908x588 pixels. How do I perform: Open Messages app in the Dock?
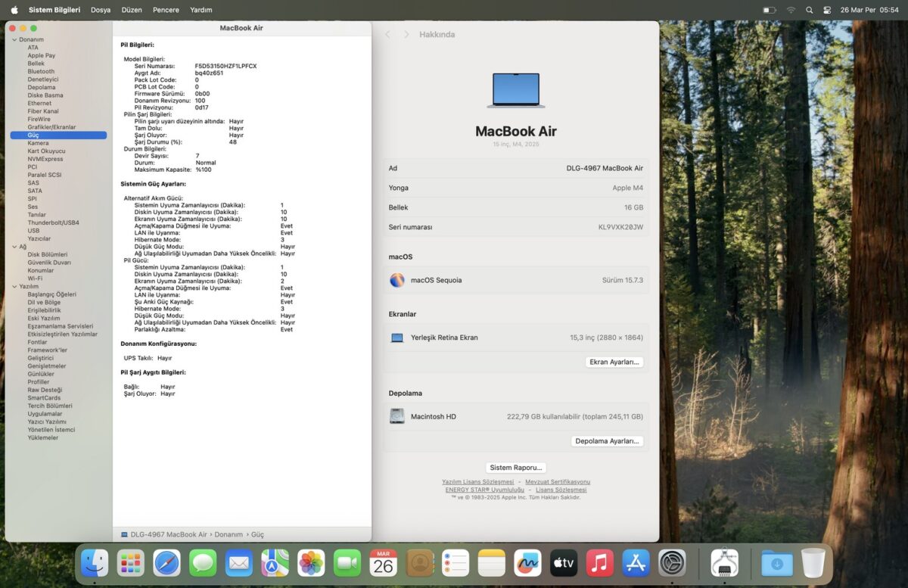[x=203, y=563]
